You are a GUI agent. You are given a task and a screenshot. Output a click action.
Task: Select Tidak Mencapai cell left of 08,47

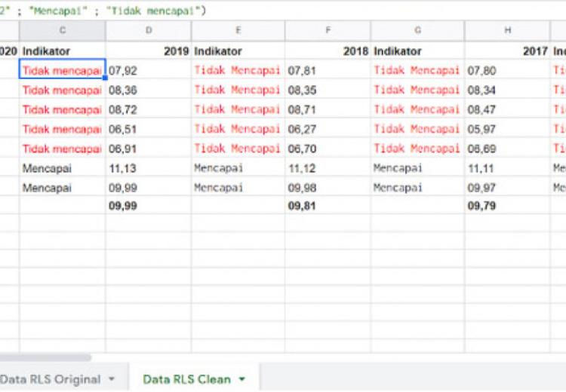417,109
